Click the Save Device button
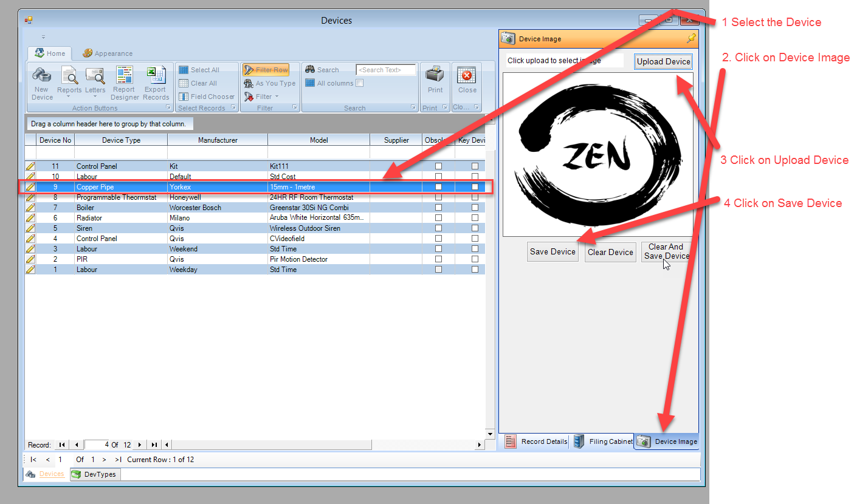The width and height of the screenshot is (854, 504). pyautogui.click(x=553, y=251)
